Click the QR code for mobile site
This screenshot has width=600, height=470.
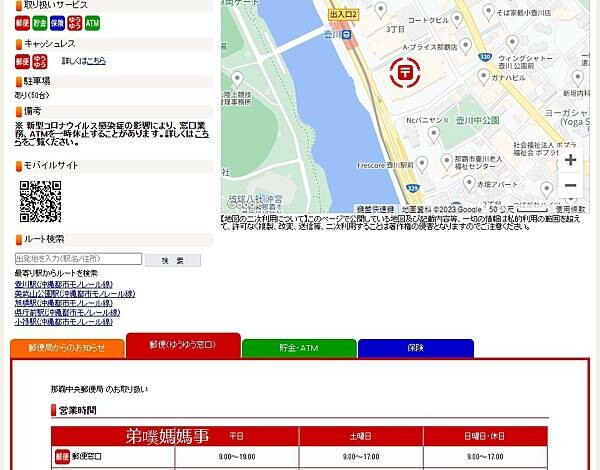pyautogui.click(x=40, y=201)
